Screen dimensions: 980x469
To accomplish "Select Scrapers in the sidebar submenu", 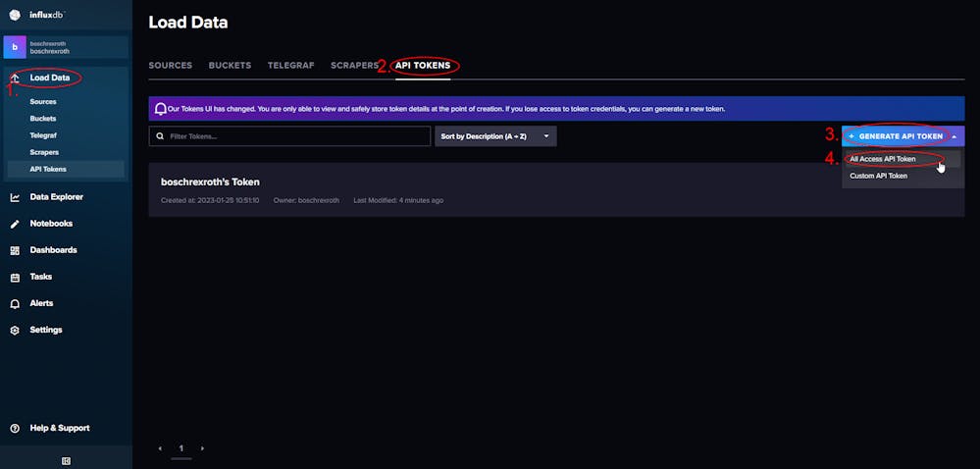I will pos(44,152).
